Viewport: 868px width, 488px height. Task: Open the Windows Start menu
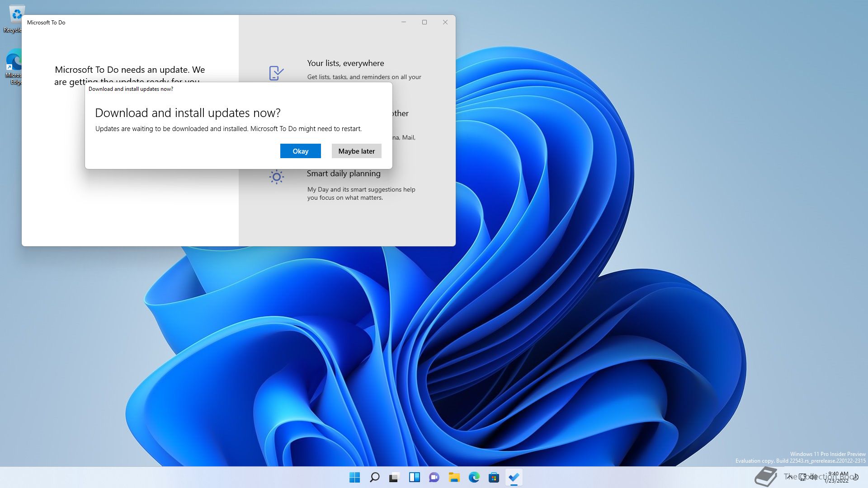(x=355, y=477)
